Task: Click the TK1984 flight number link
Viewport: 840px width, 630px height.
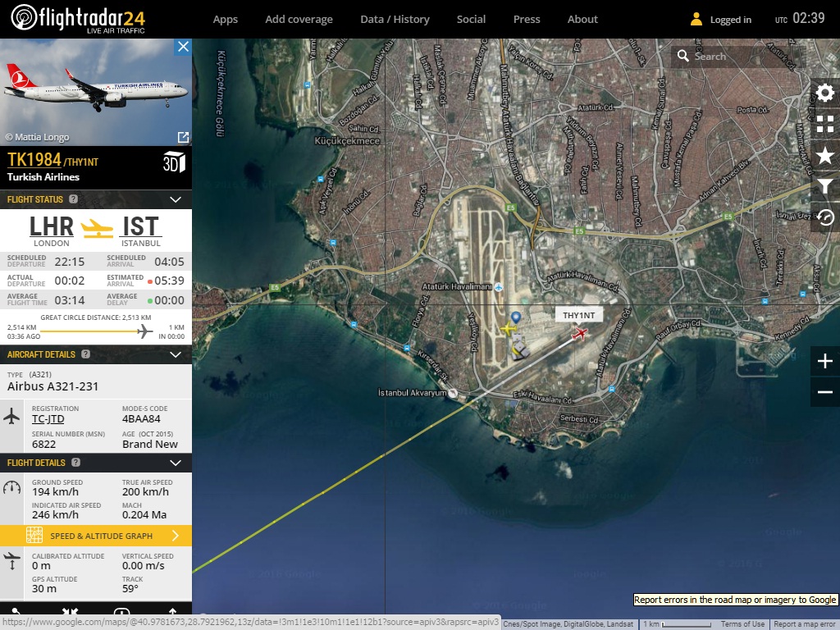Action: coord(34,160)
